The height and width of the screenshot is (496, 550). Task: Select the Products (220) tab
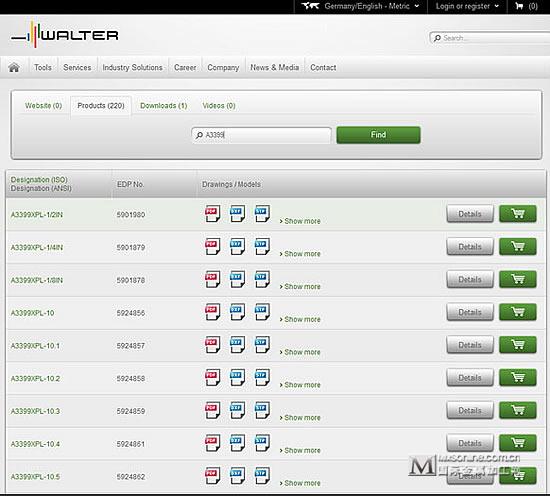[x=101, y=106]
